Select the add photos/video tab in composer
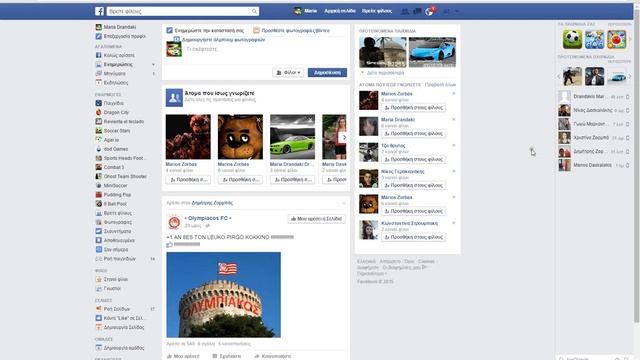This screenshot has height=360, width=640. tap(291, 31)
